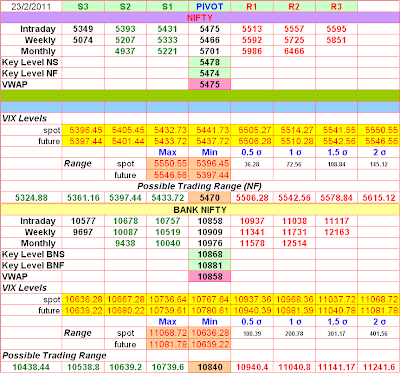400x373 pixels.
Task: Select Nifty weekly S2 value 5207
Action: pyautogui.click(x=125, y=40)
